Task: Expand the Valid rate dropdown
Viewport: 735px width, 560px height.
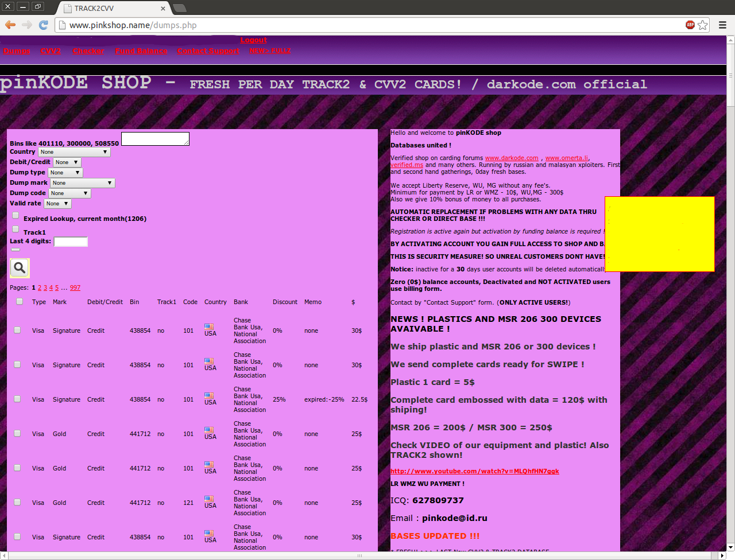Action: coord(57,204)
